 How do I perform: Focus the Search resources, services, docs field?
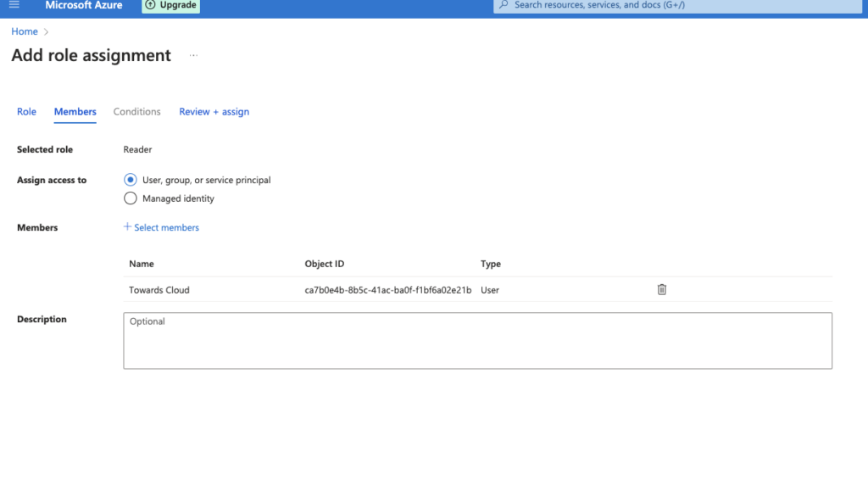pos(677,5)
